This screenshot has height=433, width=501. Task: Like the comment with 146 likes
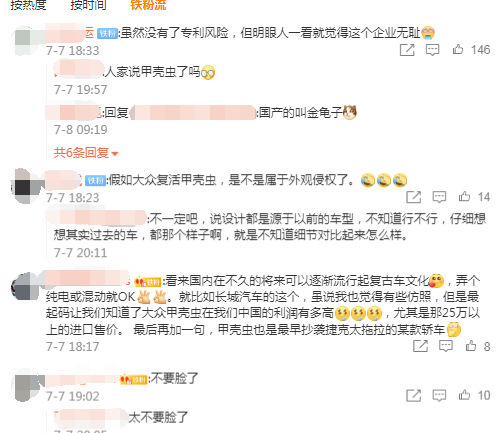coord(458,49)
